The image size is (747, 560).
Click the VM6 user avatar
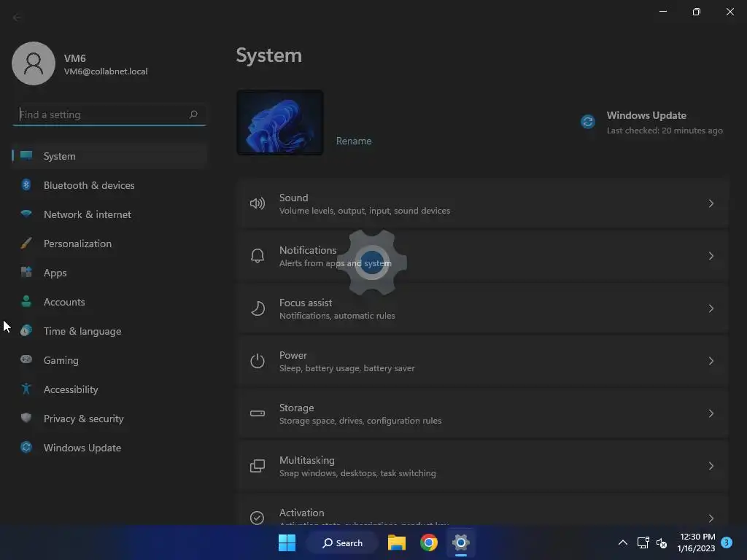pyautogui.click(x=34, y=63)
